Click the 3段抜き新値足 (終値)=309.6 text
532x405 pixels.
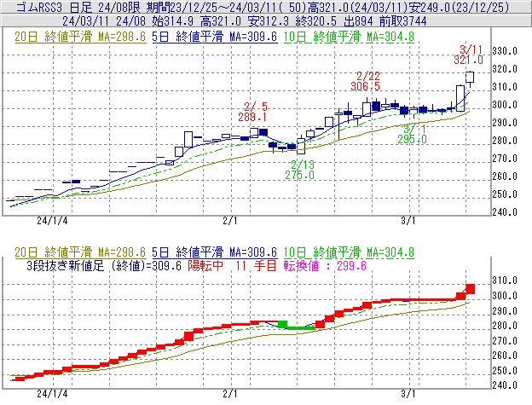pos(104,265)
